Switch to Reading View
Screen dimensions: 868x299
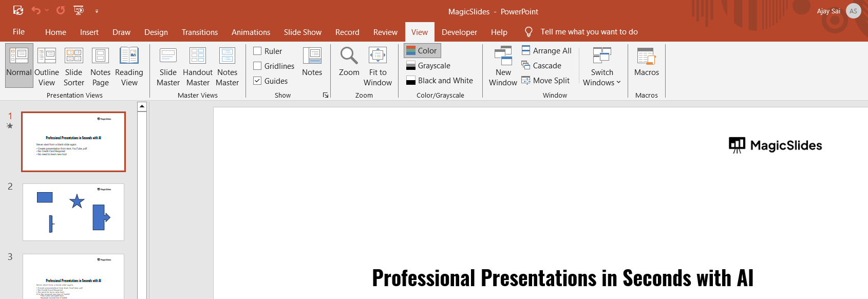pos(129,66)
